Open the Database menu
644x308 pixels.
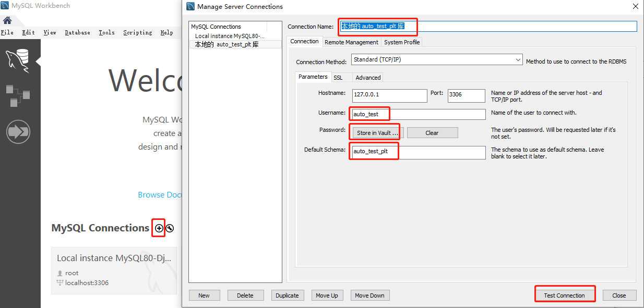(x=77, y=32)
